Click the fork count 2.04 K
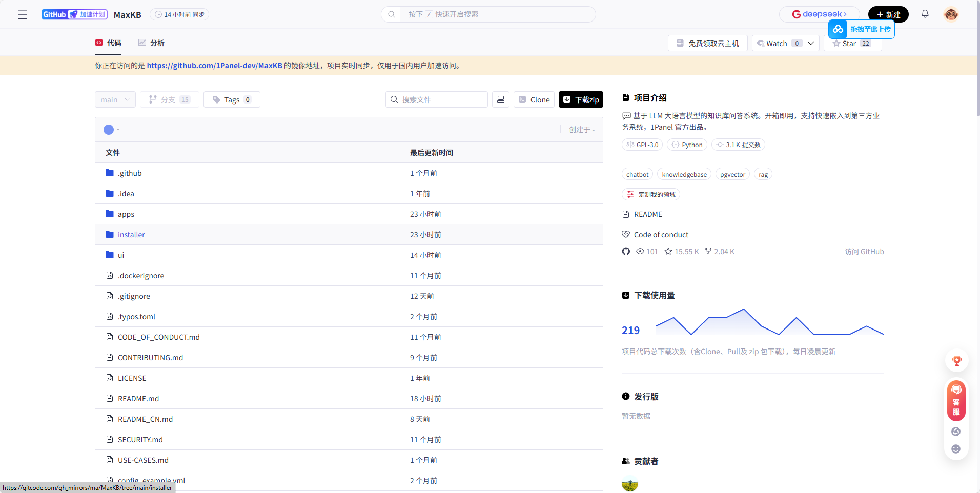 pyautogui.click(x=720, y=252)
